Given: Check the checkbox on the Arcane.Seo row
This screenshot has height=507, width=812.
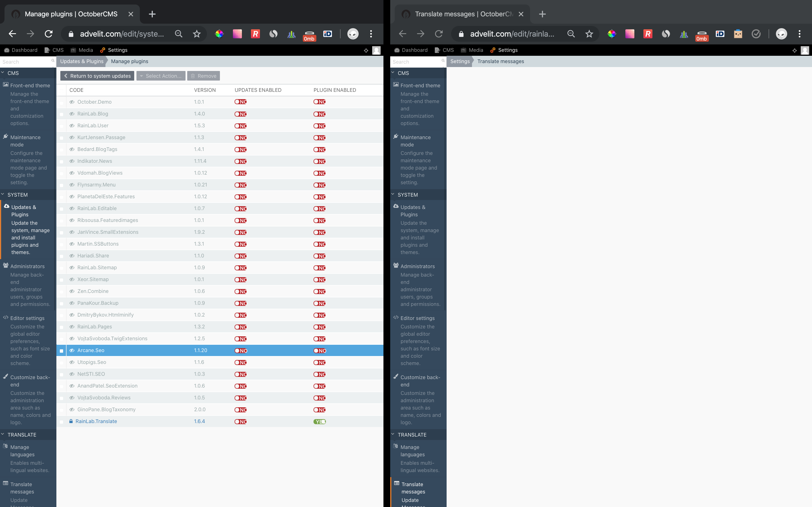Looking at the screenshot, I should click(62, 351).
